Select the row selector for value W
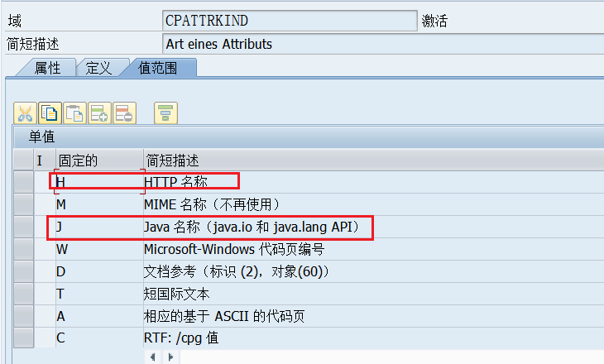This screenshot has height=364, width=604. click(23, 249)
